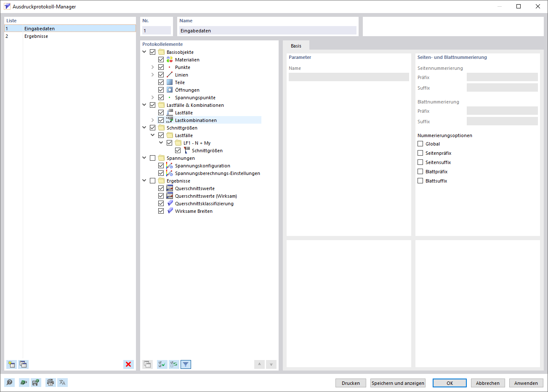Toggle the Ergebnisse folder checkbox
This screenshot has height=392, width=548.
152,181
